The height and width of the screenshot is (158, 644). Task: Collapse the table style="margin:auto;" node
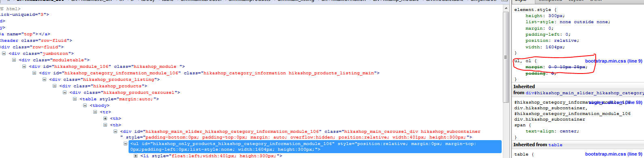[75, 99]
